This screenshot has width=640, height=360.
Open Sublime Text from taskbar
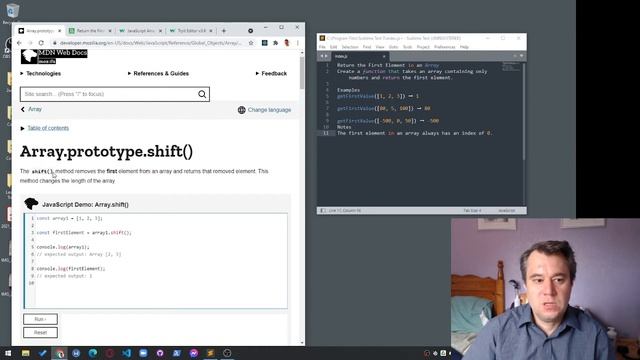[211, 353]
